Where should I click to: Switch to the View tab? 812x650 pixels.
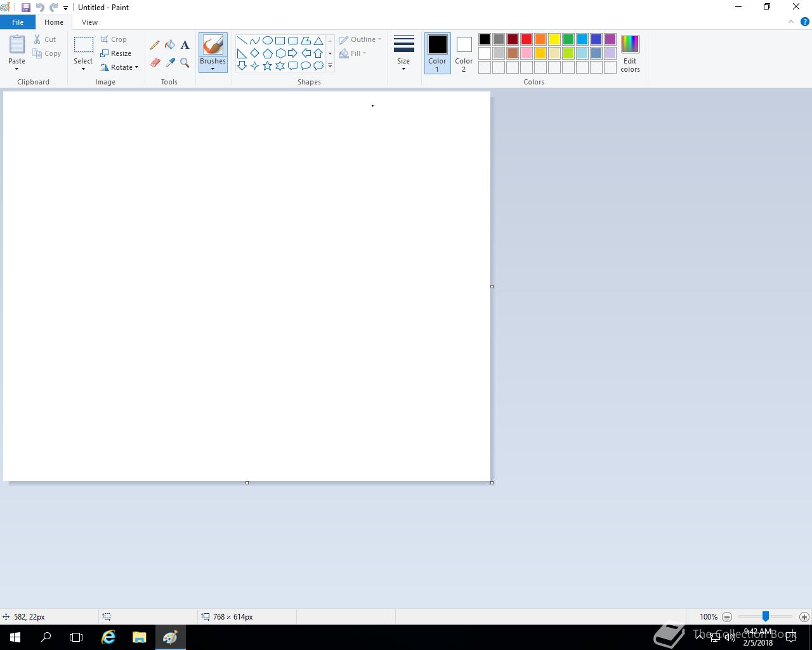click(x=89, y=22)
